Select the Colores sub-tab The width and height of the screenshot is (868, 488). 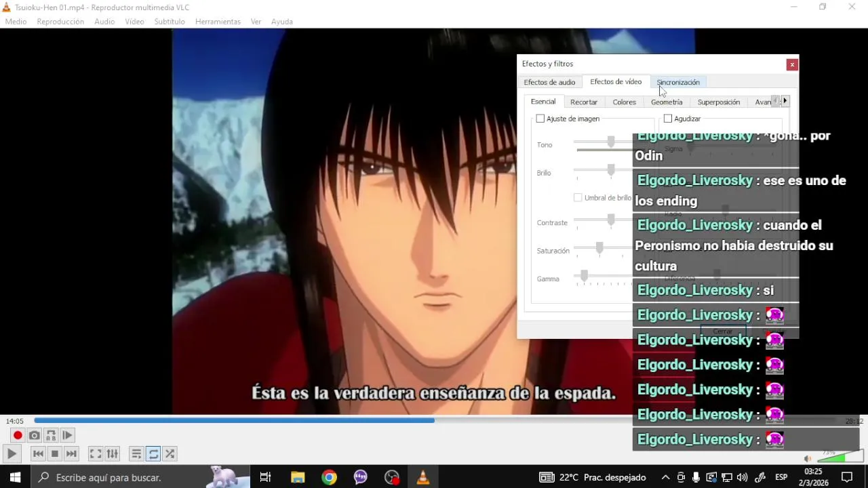pos(625,102)
